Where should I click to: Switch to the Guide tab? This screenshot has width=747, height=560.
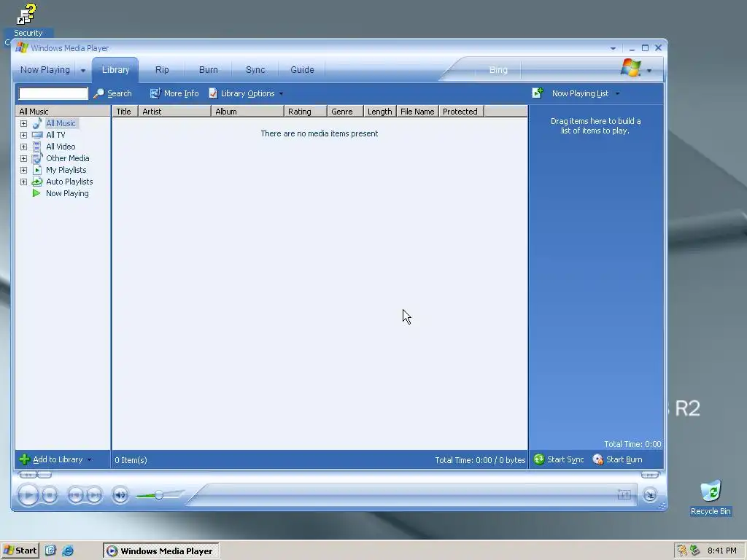(x=302, y=70)
